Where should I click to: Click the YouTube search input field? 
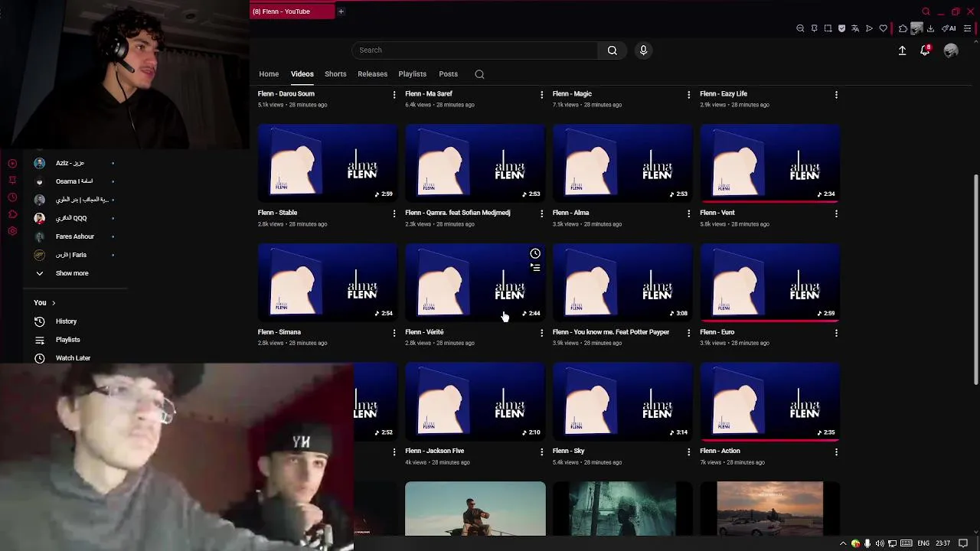coord(475,50)
